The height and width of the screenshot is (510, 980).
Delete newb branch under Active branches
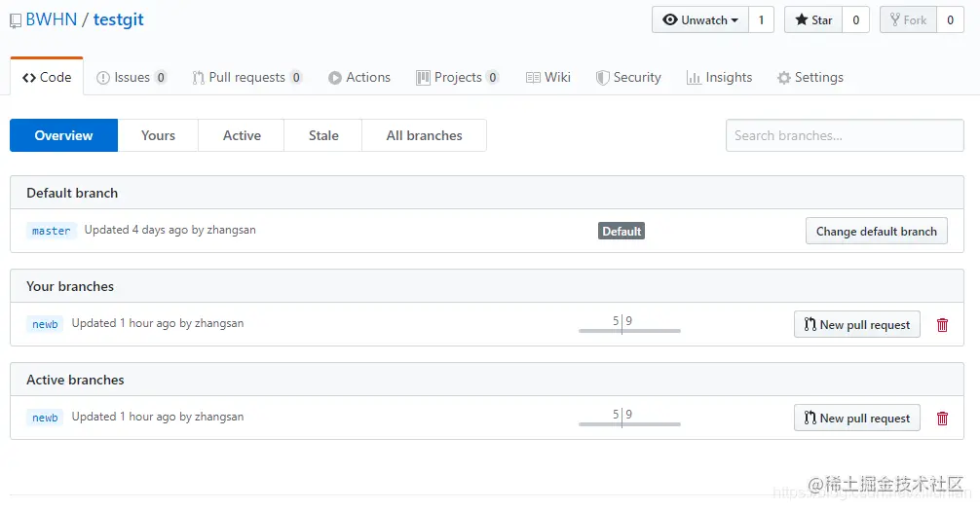coord(942,419)
